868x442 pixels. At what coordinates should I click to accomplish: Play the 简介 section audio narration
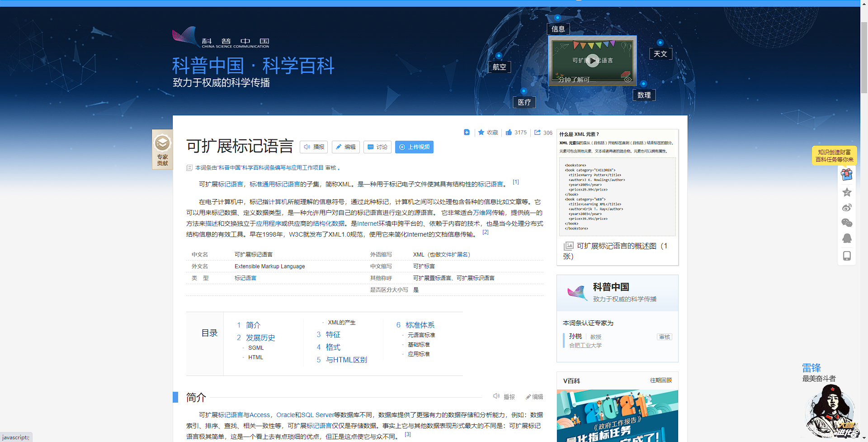coord(504,396)
